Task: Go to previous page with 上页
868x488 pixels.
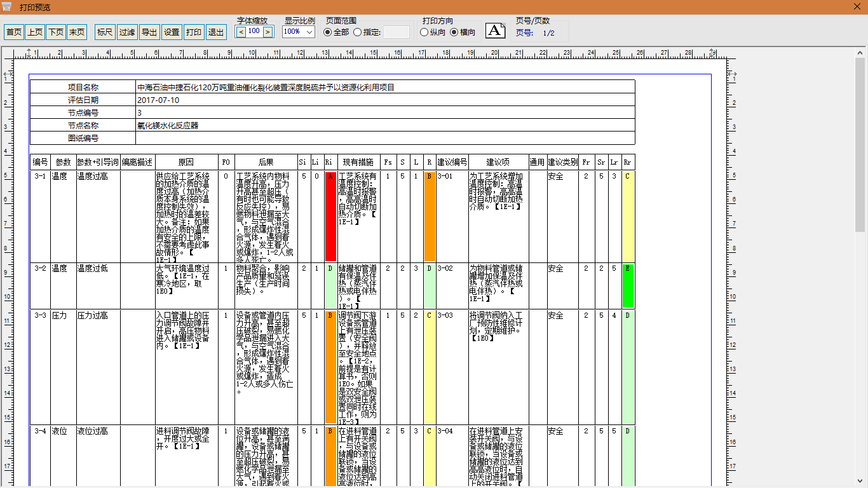Action: (x=34, y=32)
